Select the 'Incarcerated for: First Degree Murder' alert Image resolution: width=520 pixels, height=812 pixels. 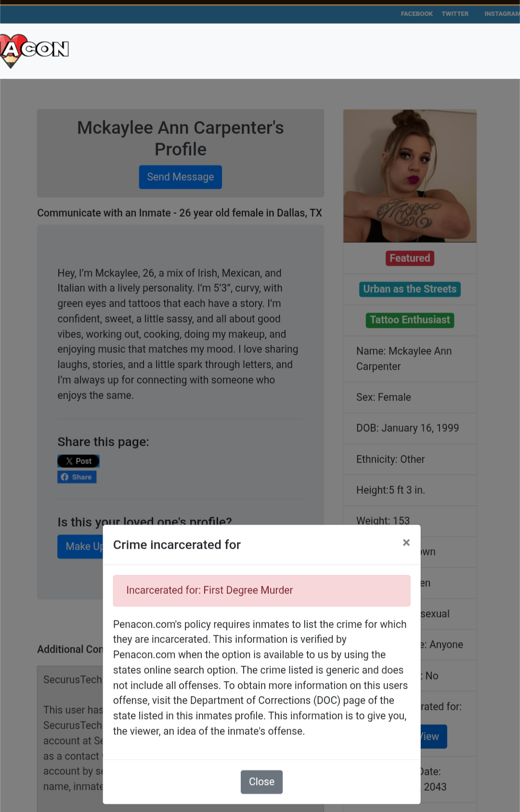(261, 591)
